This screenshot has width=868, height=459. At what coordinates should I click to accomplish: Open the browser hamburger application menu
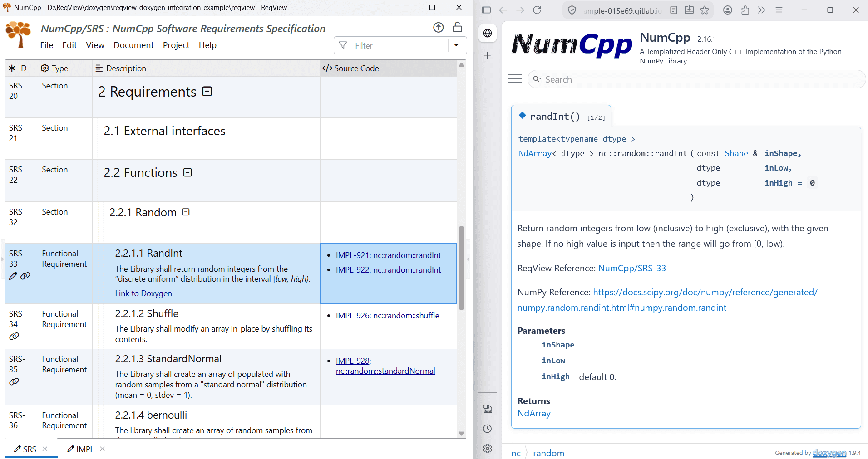click(x=779, y=10)
